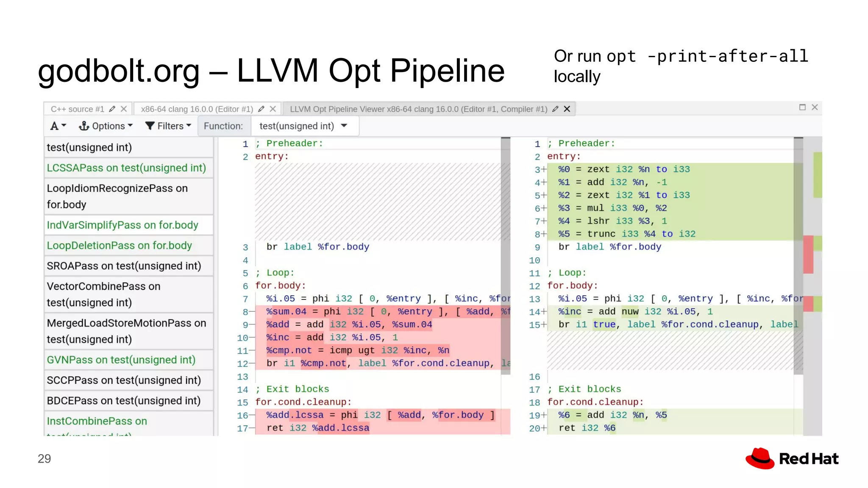This screenshot has width=868, height=488.
Task: Select GVNPass on test(unsigned int)
Action: 129,360
